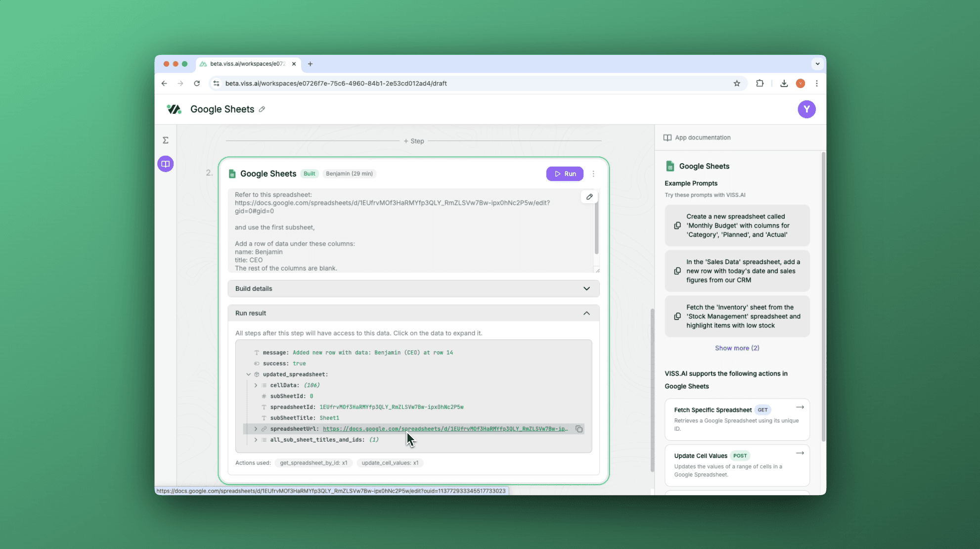Click the update_cell_values action chip
This screenshot has width=980, height=549.
coord(390,463)
